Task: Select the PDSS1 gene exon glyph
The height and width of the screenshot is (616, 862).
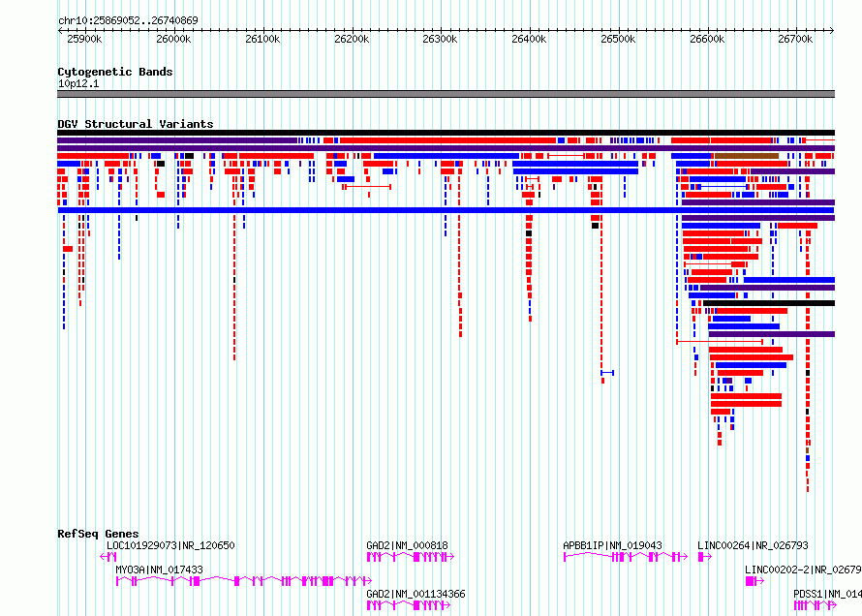Action: (816, 605)
